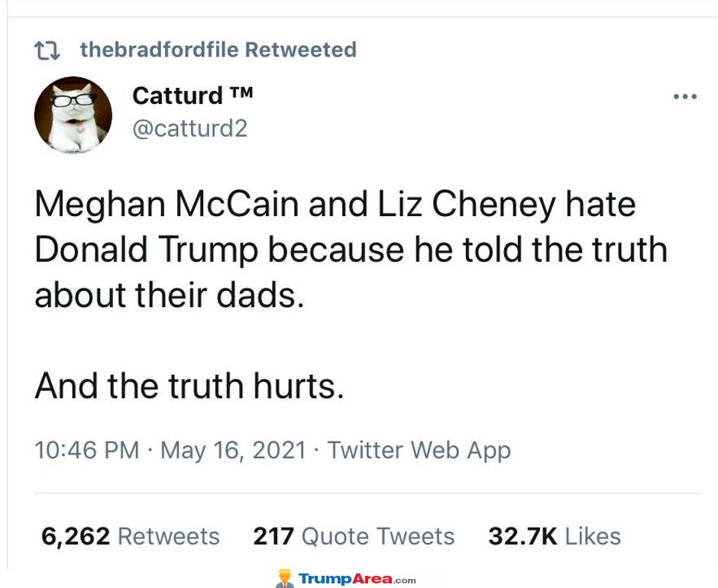Click the cat avatar wearing glasses
Screen dimensions: 718x588
73,115
